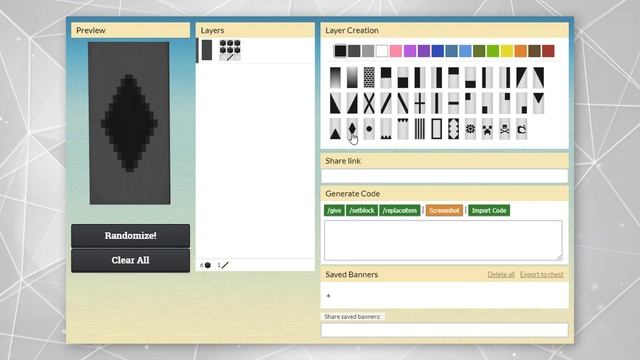Generate the /replaceitem command
The width and height of the screenshot is (640, 360).
(x=400, y=210)
